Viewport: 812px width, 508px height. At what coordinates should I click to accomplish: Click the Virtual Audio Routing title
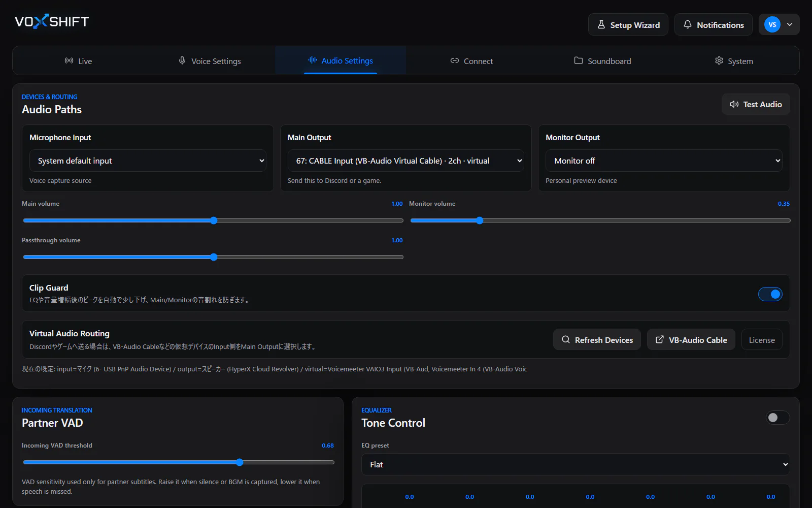pos(70,333)
